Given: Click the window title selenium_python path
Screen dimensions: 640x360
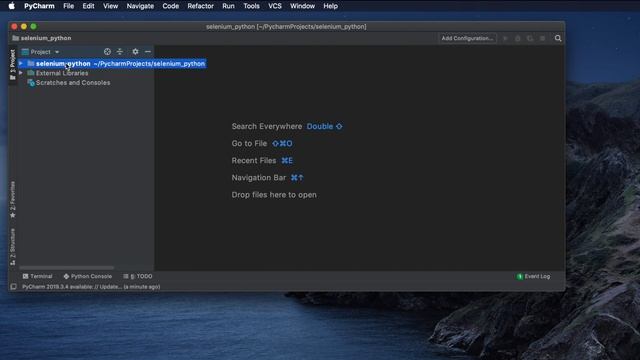Looking at the screenshot, I should pos(286,27).
